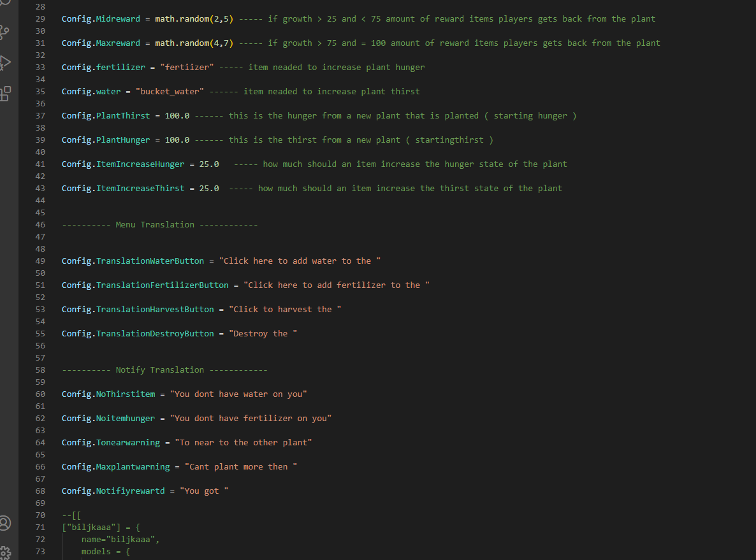
Task: Open the Source Control view
Action: tap(4, 32)
